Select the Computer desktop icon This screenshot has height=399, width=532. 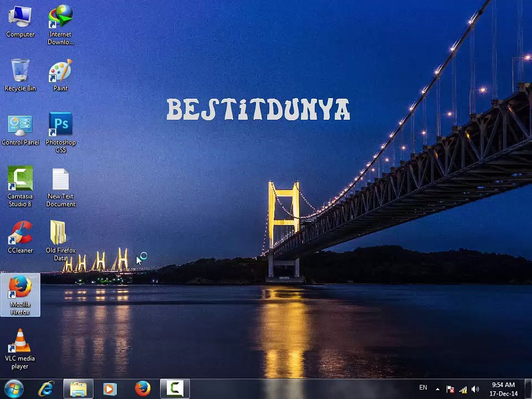(x=20, y=21)
